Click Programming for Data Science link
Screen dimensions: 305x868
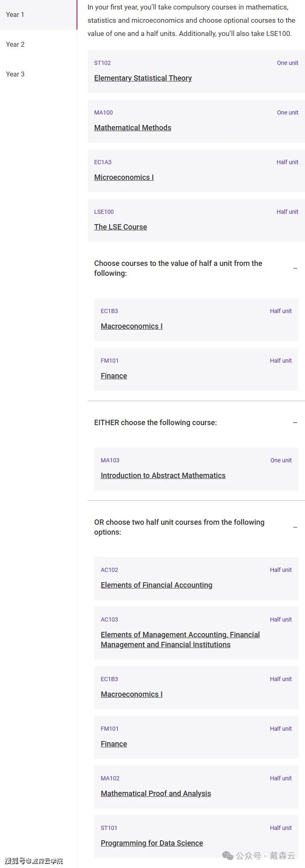tap(152, 843)
